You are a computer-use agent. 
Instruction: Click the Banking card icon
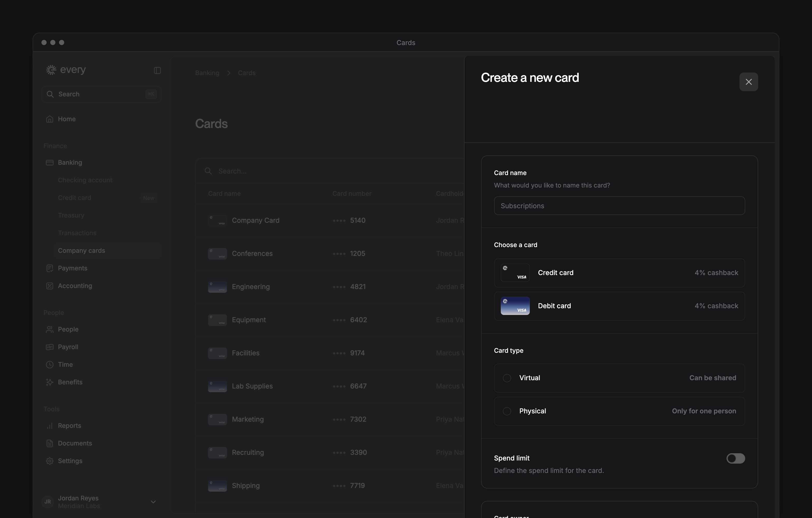[49, 163]
